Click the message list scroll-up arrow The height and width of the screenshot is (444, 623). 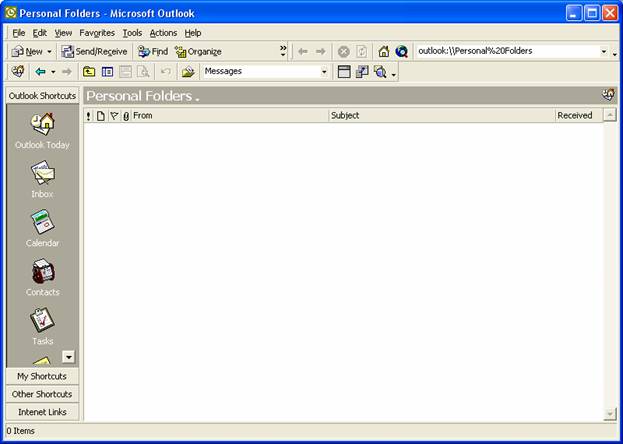tap(609, 116)
